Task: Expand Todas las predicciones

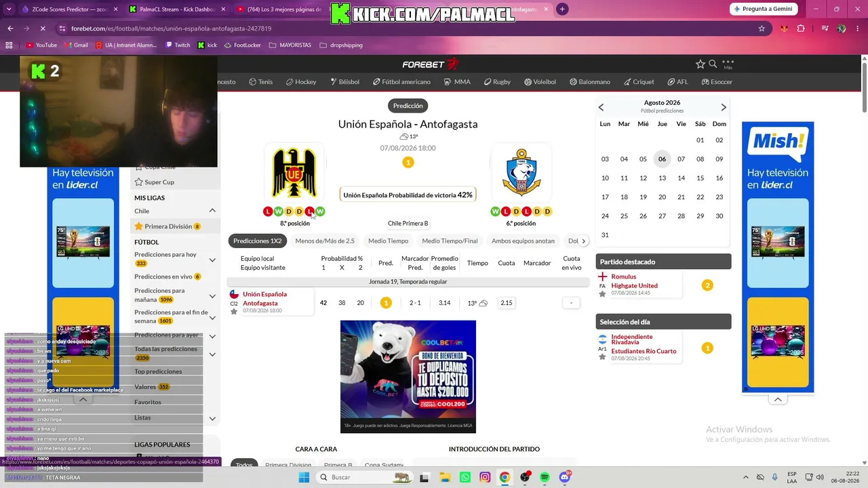Action: click(x=212, y=354)
